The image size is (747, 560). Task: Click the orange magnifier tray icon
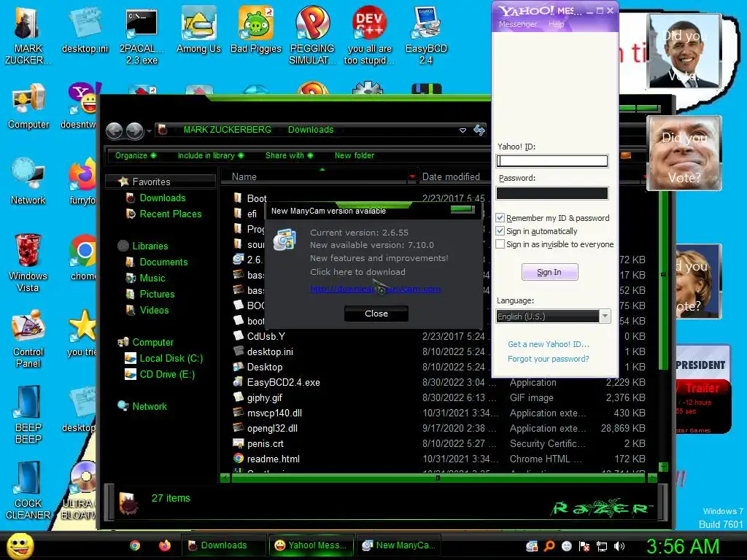pyautogui.click(x=549, y=546)
